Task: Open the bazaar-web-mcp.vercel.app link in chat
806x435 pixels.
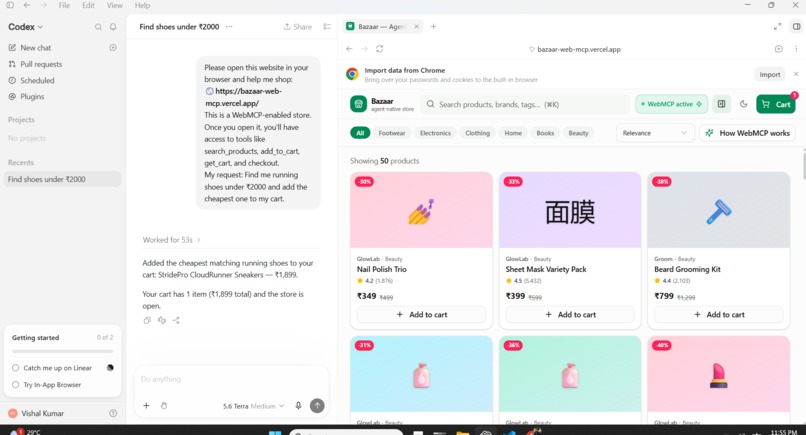Action: pos(244,97)
